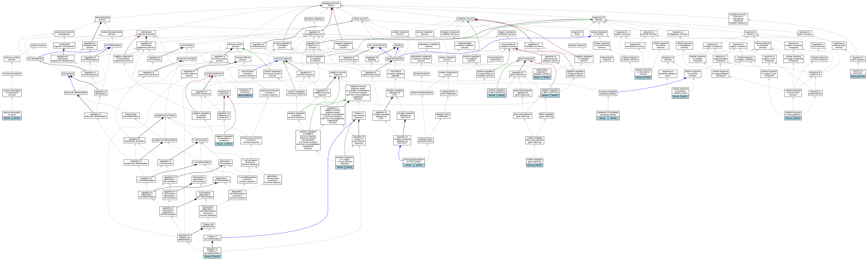Select 'cell surface receptor signaling pathway' node
The width and height of the screenshot is (868, 260).
(396, 74)
